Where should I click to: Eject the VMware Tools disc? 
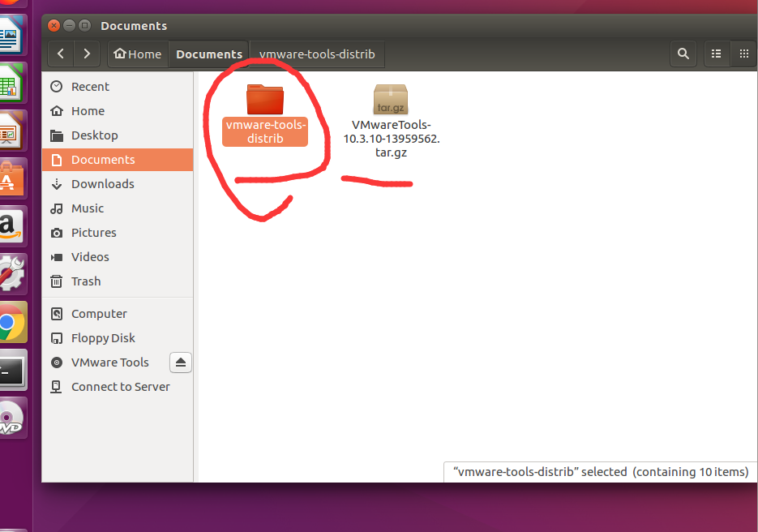point(181,363)
